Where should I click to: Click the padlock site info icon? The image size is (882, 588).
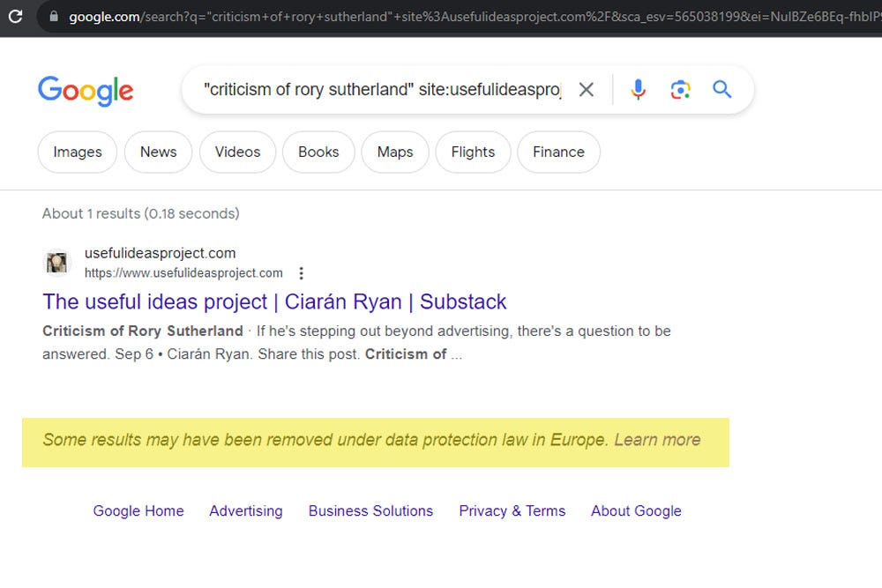54,16
